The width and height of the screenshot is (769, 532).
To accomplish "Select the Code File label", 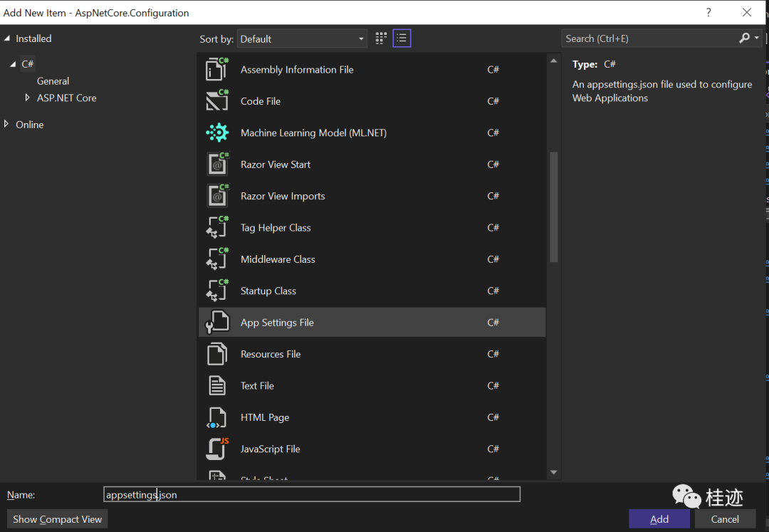I will tap(261, 101).
